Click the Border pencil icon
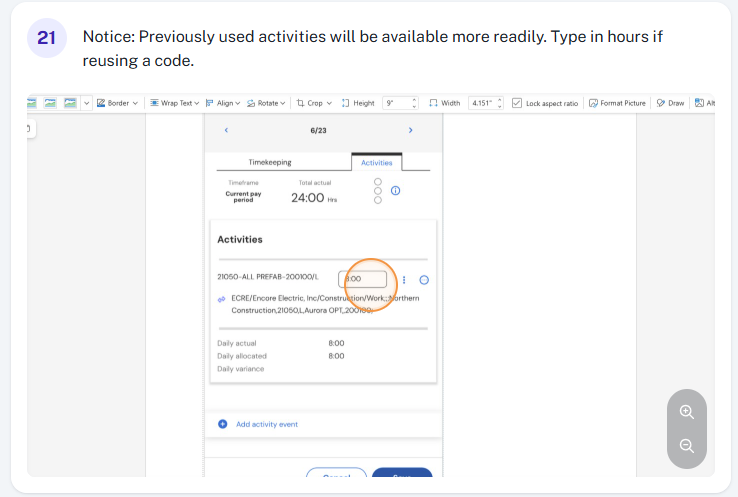 click(x=101, y=103)
